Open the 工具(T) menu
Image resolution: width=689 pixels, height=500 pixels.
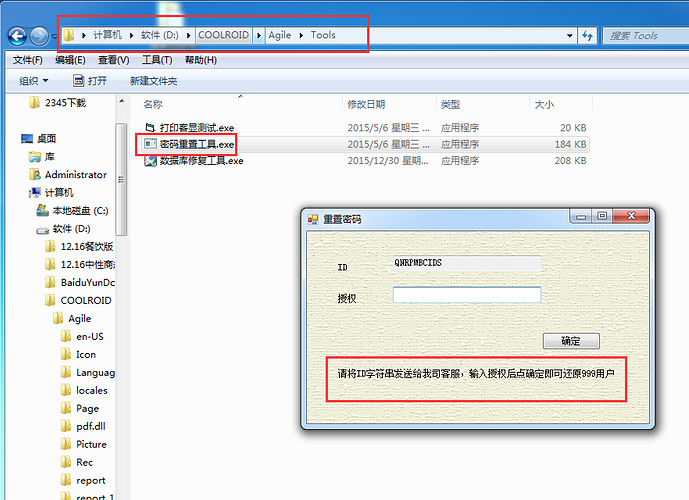pos(157,60)
